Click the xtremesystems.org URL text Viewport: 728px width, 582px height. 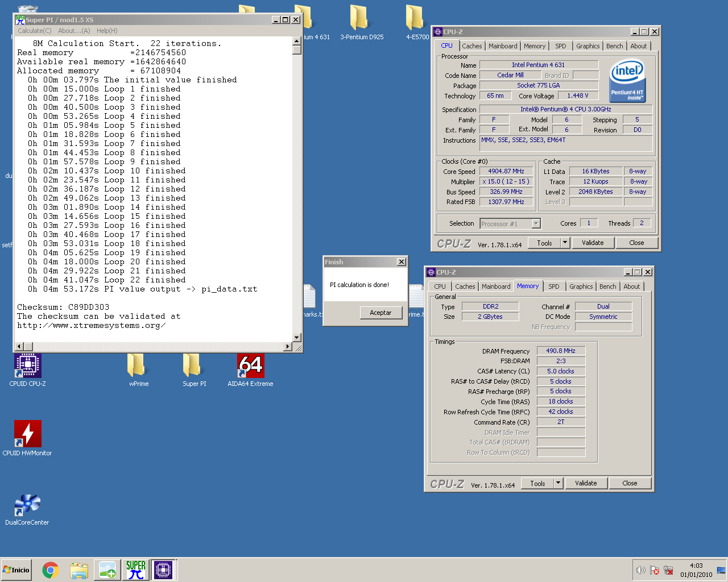tap(91, 325)
